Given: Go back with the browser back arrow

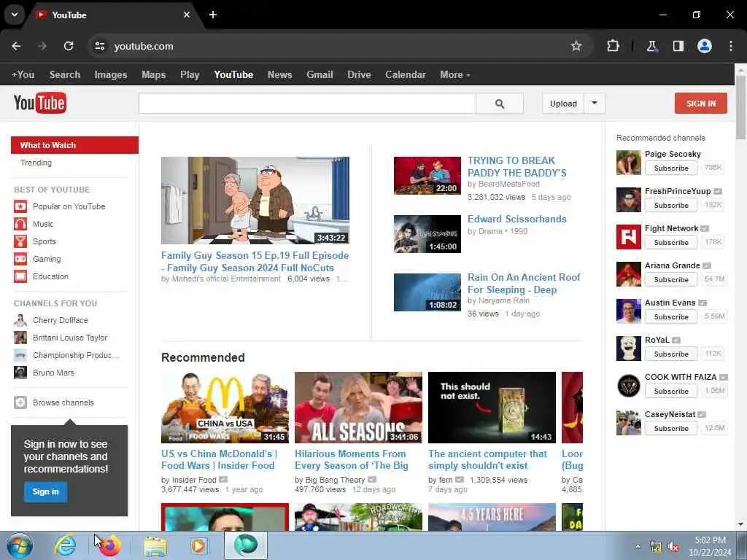Looking at the screenshot, I should click(x=16, y=46).
